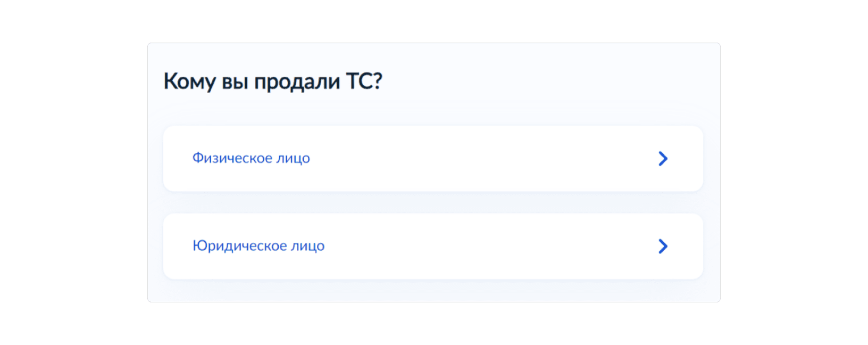868x345 pixels.
Task: Open the Физическое лицо link text
Action: click(251, 158)
